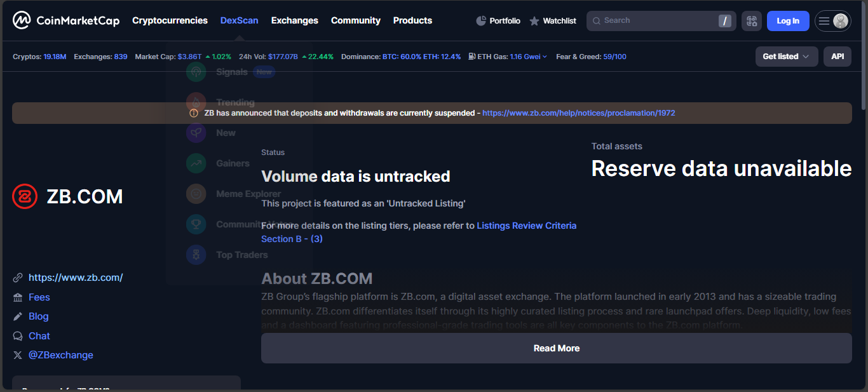Click the QR code scan icon
The height and width of the screenshot is (392, 868).
click(x=752, y=21)
